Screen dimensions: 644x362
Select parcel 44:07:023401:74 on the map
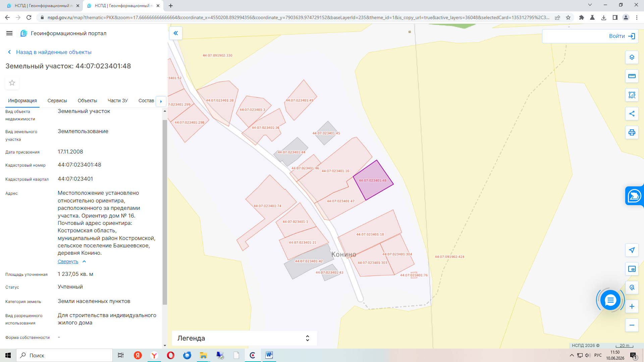click(x=267, y=206)
